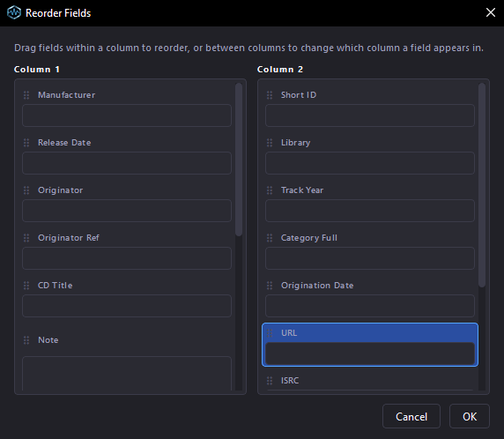Click the drag handle beside Note

pos(26,340)
